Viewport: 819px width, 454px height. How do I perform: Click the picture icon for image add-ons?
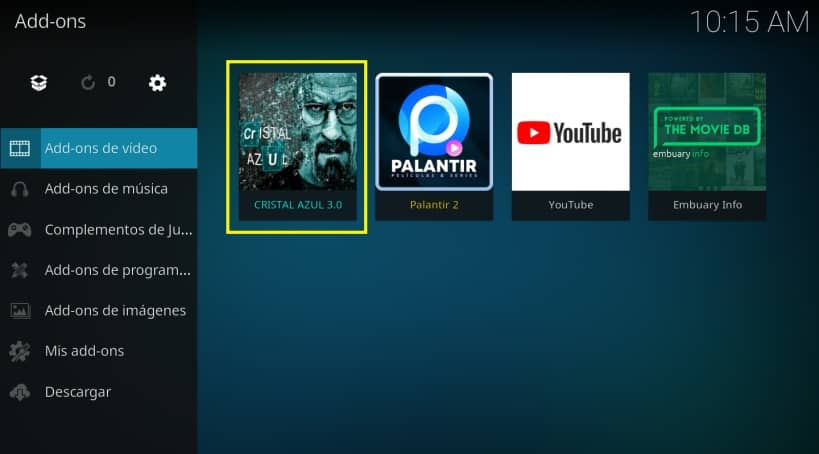[20, 311]
